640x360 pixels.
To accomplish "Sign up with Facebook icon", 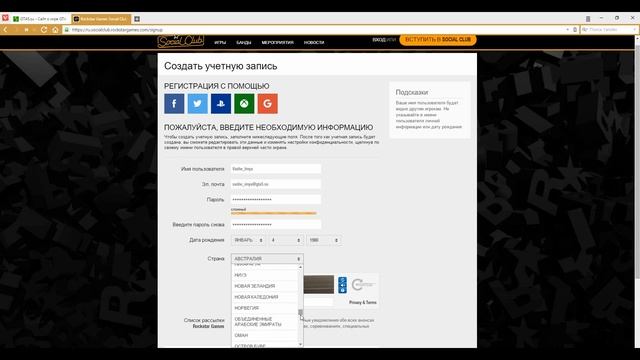I will (x=174, y=104).
